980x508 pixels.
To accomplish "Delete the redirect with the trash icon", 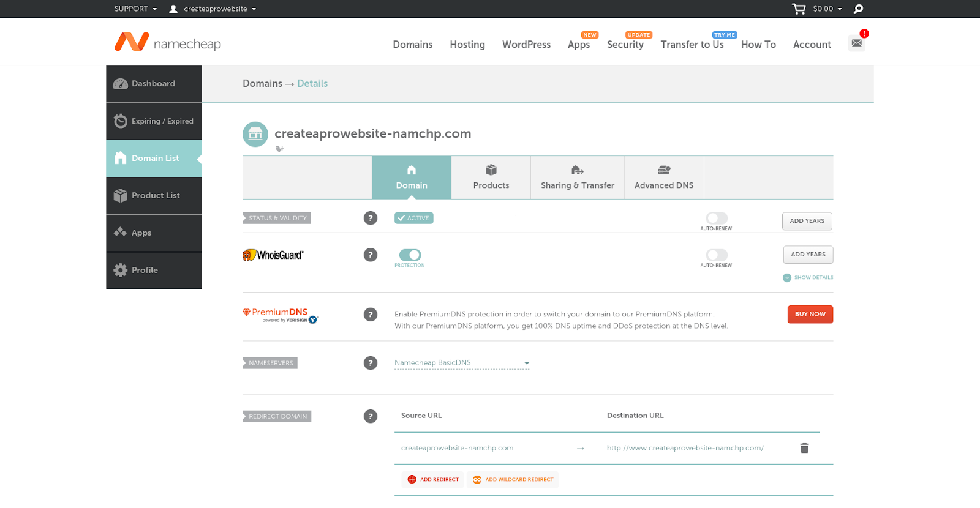I will 804,448.
